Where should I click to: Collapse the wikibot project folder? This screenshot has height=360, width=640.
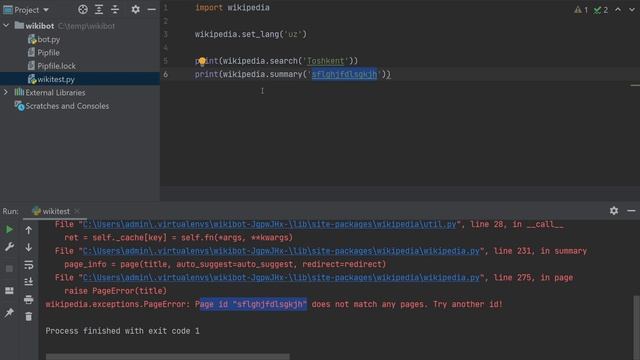click(x=6, y=26)
